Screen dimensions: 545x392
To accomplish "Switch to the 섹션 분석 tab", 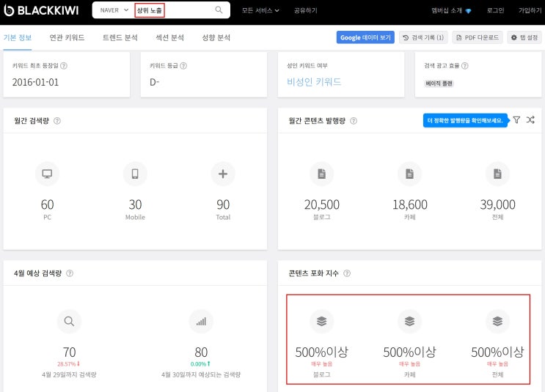I will (x=169, y=37).
